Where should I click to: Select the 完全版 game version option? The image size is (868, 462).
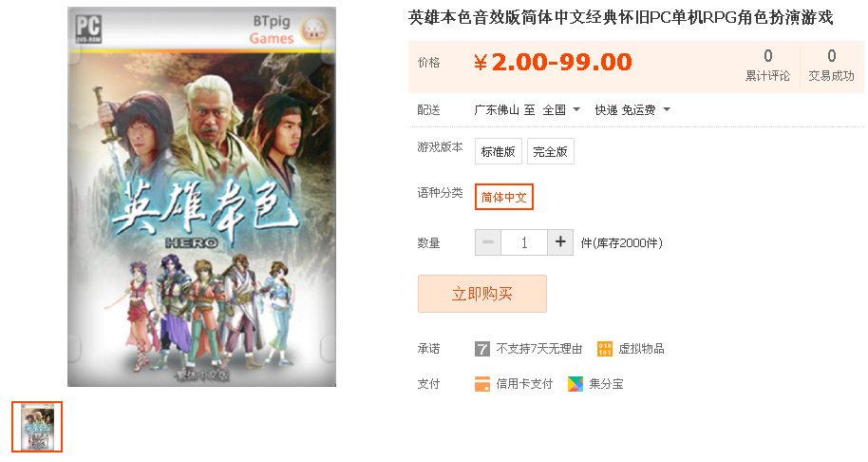550,151
